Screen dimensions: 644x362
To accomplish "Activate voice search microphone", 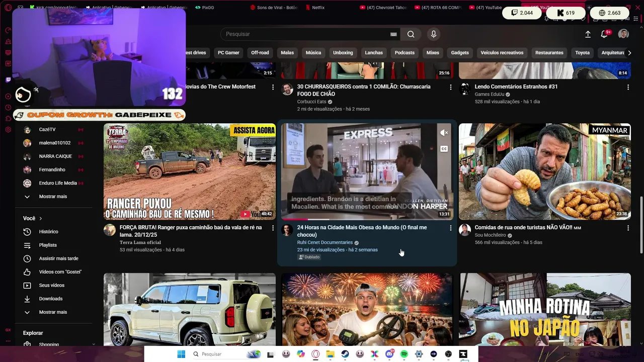I will click(434, 34).
